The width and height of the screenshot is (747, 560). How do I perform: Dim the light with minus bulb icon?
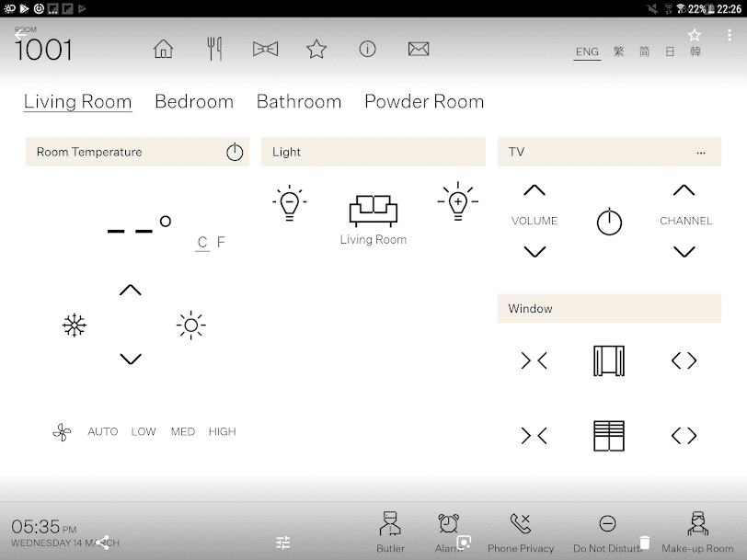tap(289, 203)
